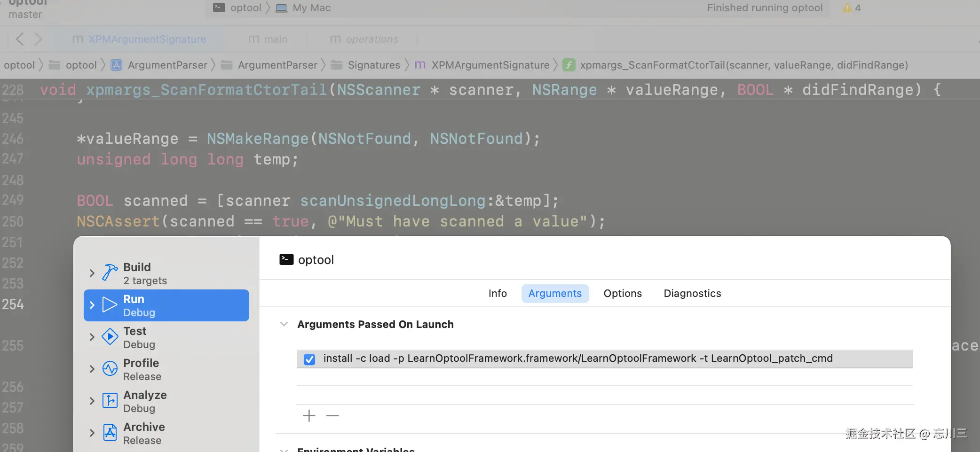Image resolution: width=980 pixels, height=452 pixels.
Task: Click the remove argument minus button
Action: (332, 416)
